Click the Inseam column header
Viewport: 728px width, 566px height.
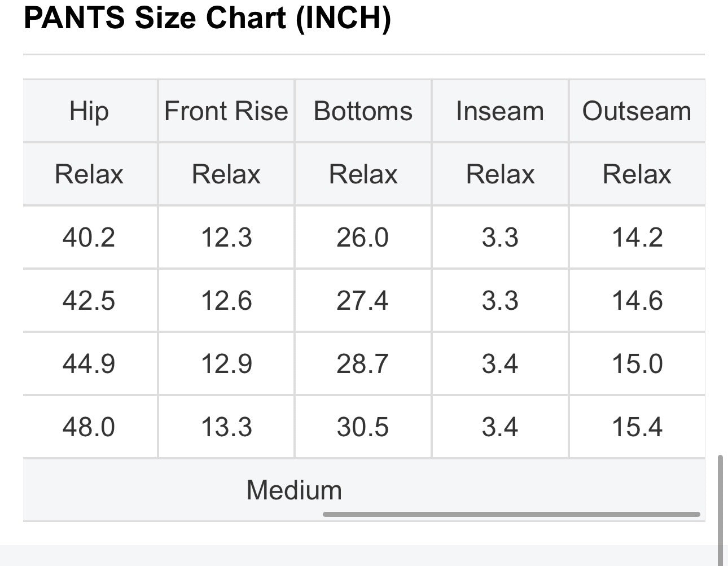tap(500, 111)
